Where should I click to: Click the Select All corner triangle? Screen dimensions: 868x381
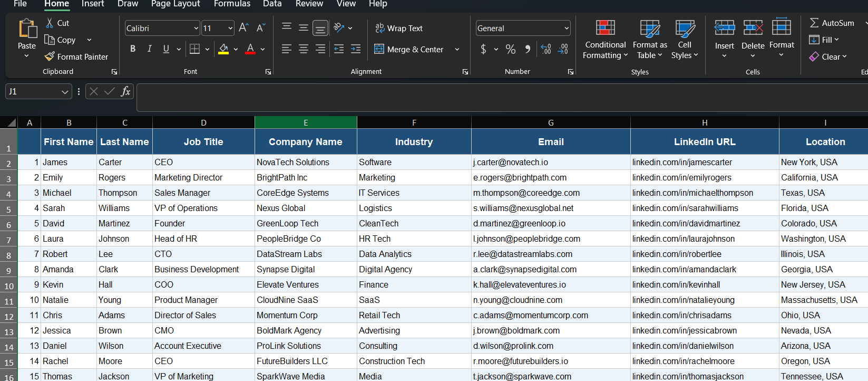coord(11,123)
